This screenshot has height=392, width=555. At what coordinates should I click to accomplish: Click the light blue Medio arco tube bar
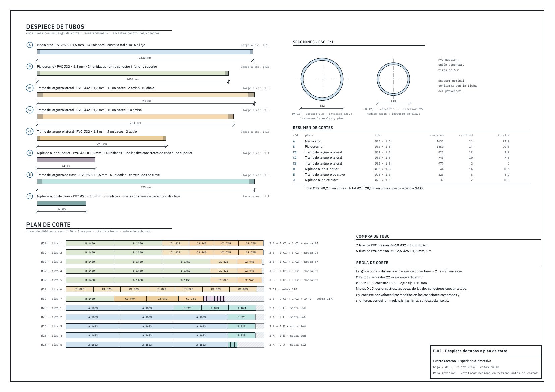145,52
